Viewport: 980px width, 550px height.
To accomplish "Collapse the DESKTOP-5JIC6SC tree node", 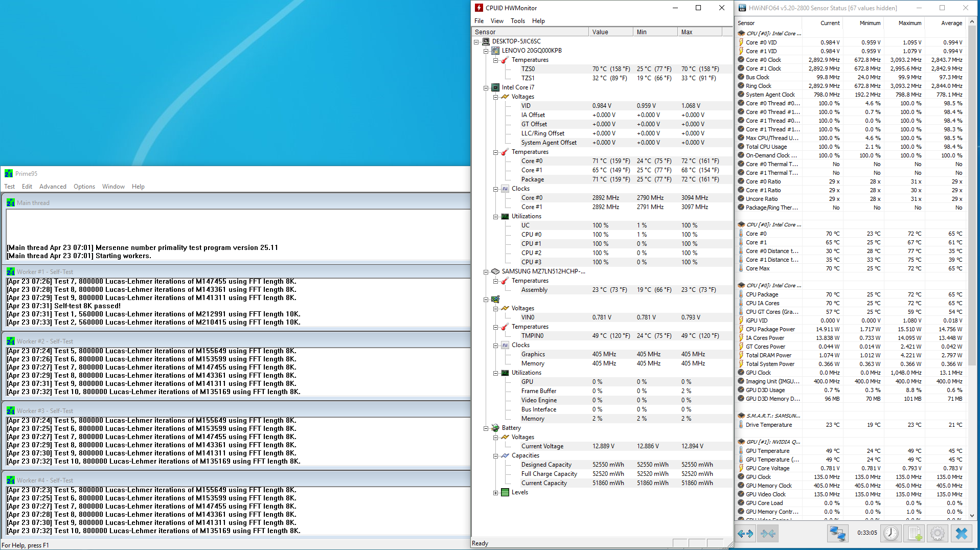I will click(476, 41).
